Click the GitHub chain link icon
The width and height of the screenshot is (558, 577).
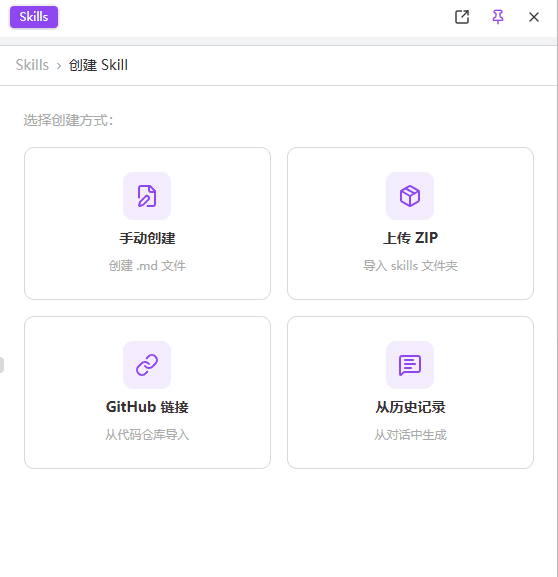tap(147, 365)
